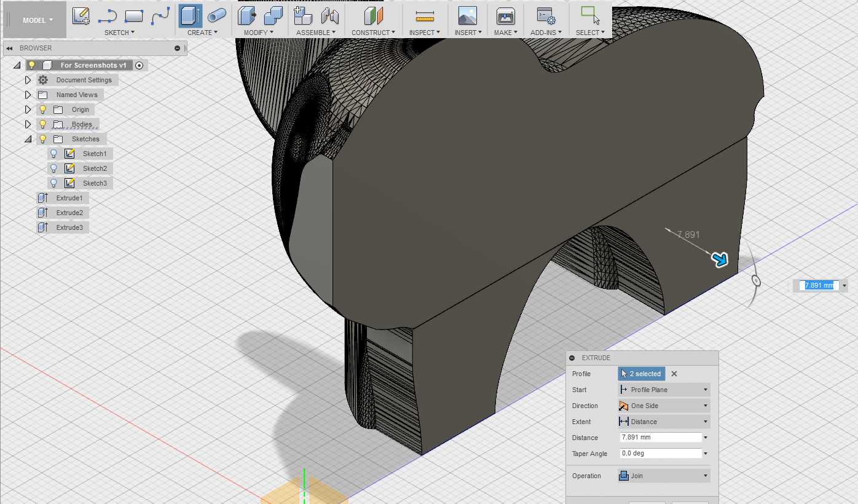858x504 pixels.
Task: Collapse the For Screenshots v1 root node
Action: [x=17, y=65]
